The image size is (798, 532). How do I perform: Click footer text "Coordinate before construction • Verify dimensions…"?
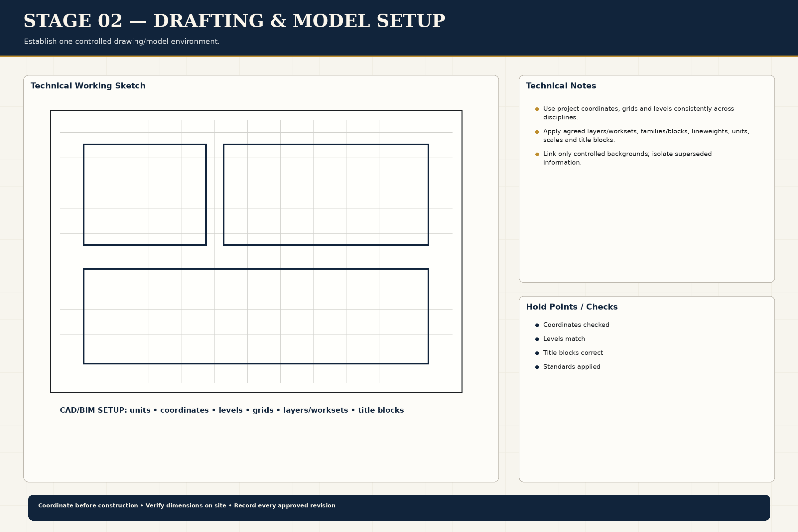187,505
